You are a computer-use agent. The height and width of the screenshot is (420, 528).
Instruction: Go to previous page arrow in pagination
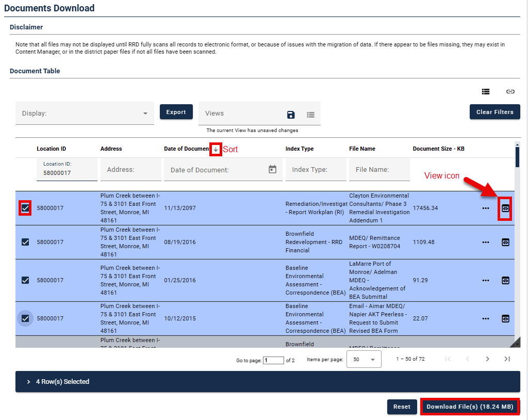(x=467, y=359)
